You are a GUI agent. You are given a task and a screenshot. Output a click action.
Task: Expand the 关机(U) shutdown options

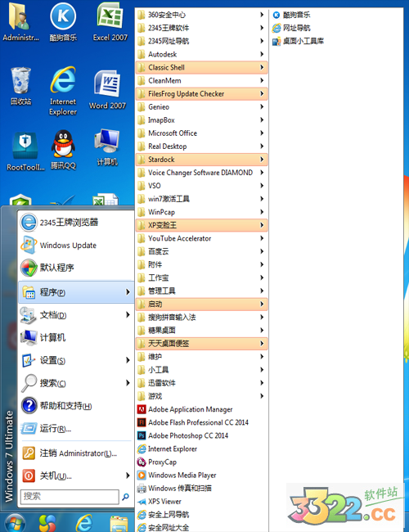pos(76,476)
